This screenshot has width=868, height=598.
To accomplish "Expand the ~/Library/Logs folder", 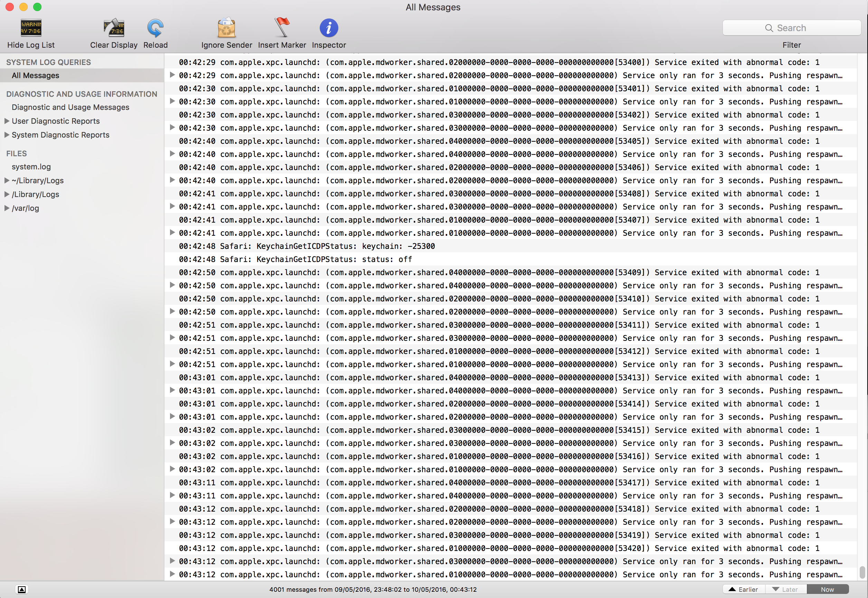I will click(7, 180).
